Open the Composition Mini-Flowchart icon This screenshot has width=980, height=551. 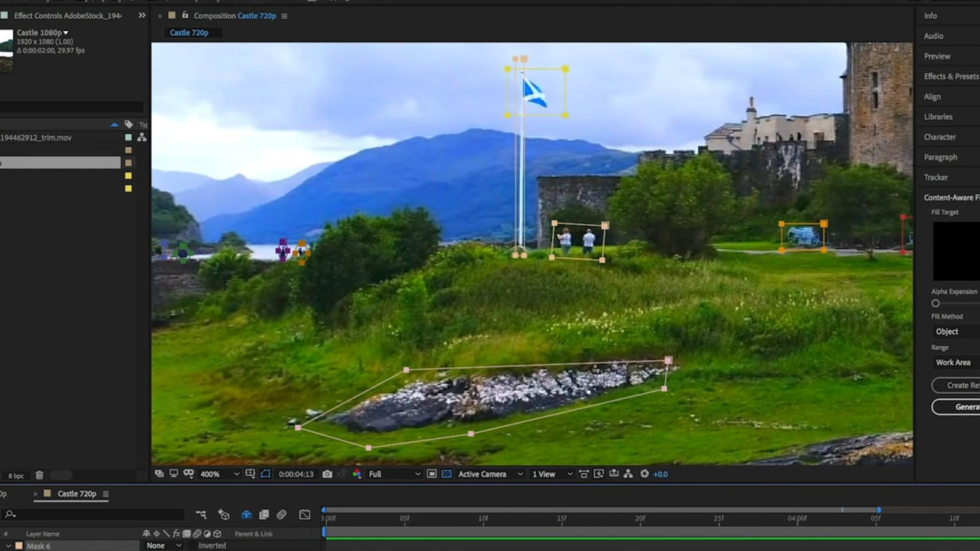point(200,515)
